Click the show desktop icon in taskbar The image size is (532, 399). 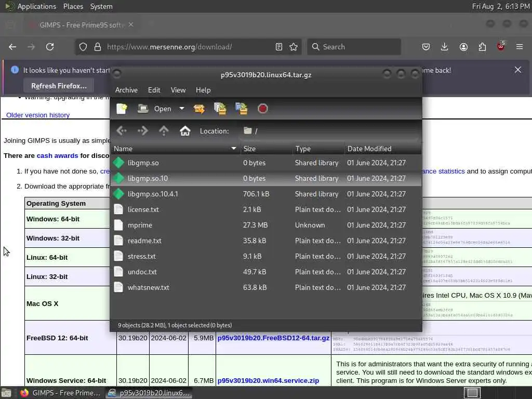6,393
